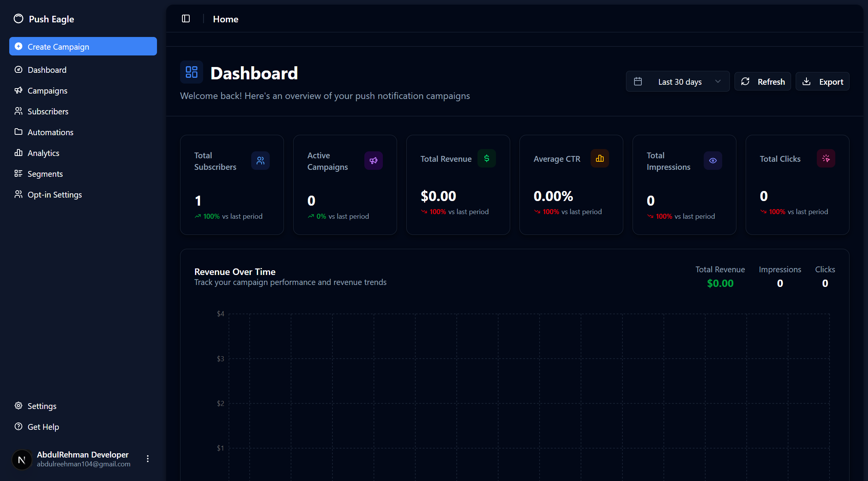Click the green $0.00 chart revenue total
This screenshot has width=868, height=481.
[x=720, y=283]
